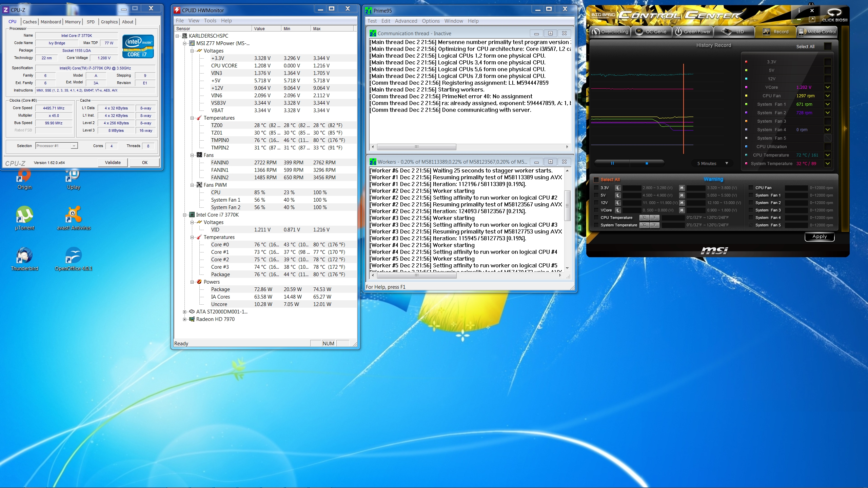Click the ATA ST2000DM001 hard drive icon

click(192, 312)
